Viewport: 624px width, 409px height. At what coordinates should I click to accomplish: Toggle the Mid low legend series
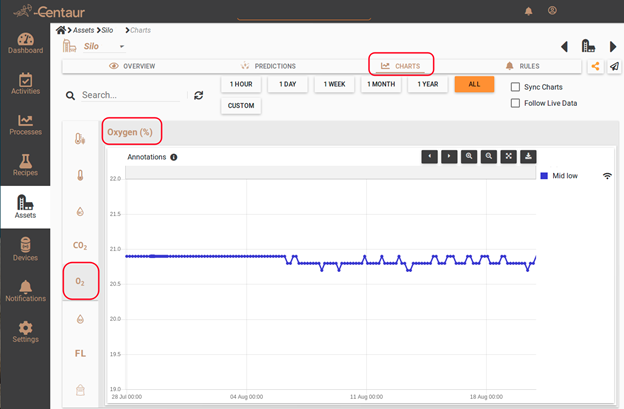[x=565, y=175]
